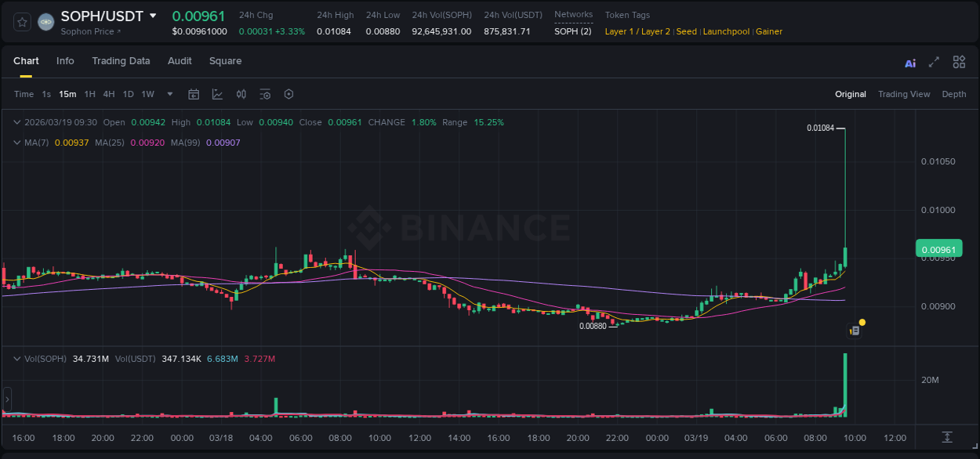The height and width of the screenshot is (459, 980).
Task: Open the Ai analysis feature
Action: (909, 61)
